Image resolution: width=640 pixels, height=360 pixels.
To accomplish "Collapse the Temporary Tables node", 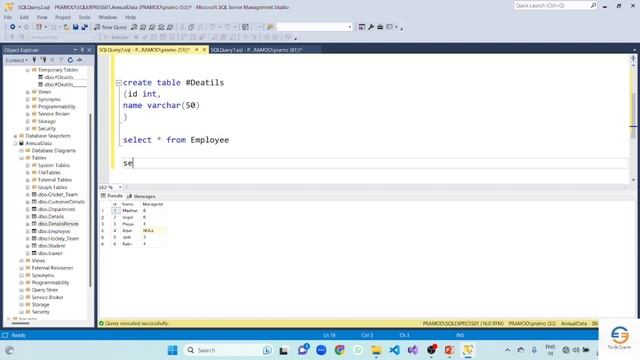I will point(28,70).
